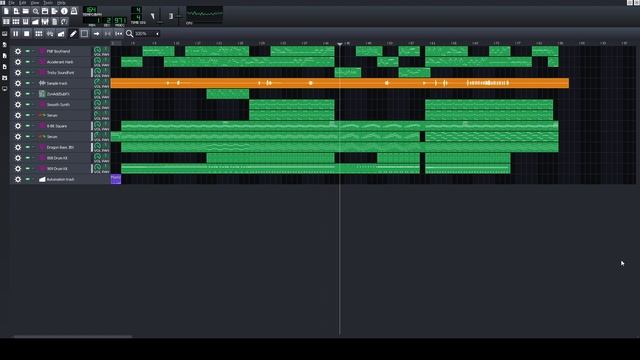The width and height of the screenshot is (640, 360).
Task: Open My Home sidebar browser
Action: [4, 78]
